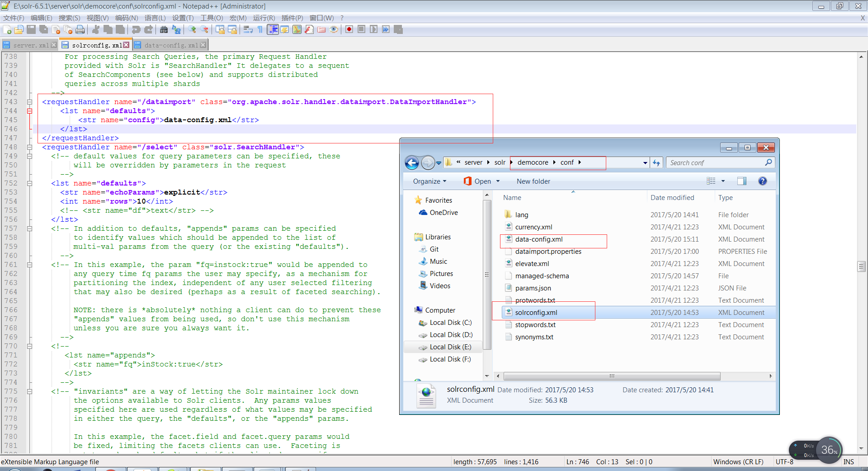
Task: Click the Find binoculars toolbar icon
Action: [x=164, y=30]
